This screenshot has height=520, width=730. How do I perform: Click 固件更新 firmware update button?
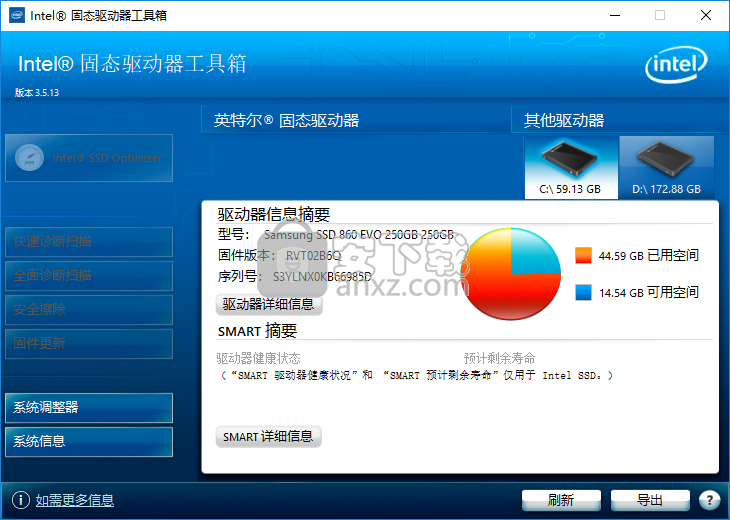pos(89,344)
